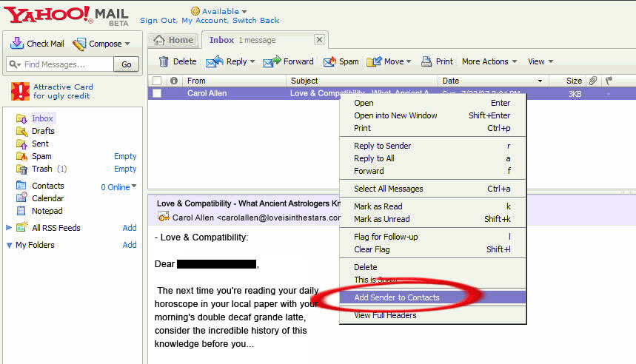636x364 pixels.
Task: Choose Clear Flag menu item
Action: pyautogui.click(x=432, y=249)
